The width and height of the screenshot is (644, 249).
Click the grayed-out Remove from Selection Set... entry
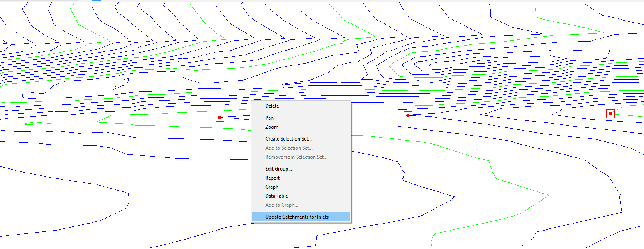(301, 157)
